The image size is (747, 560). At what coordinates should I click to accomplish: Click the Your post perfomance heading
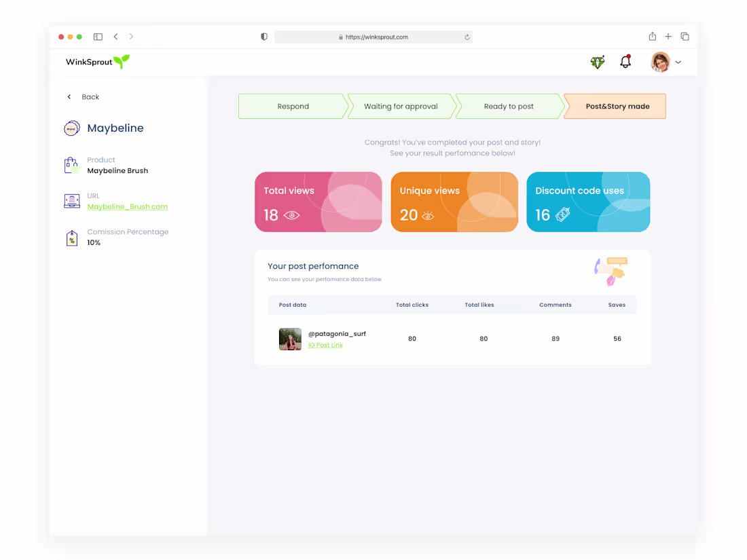click(x=313, y=266)
